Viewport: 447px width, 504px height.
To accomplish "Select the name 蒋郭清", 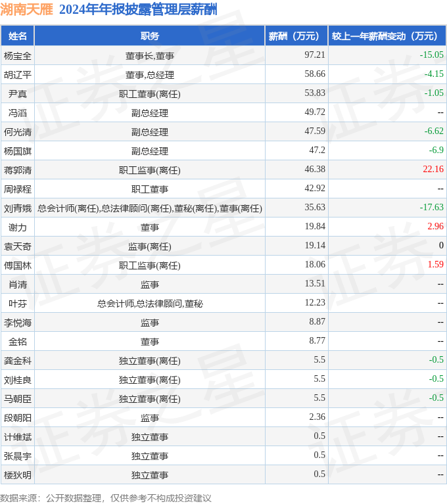I will click(x=17, y=170).
